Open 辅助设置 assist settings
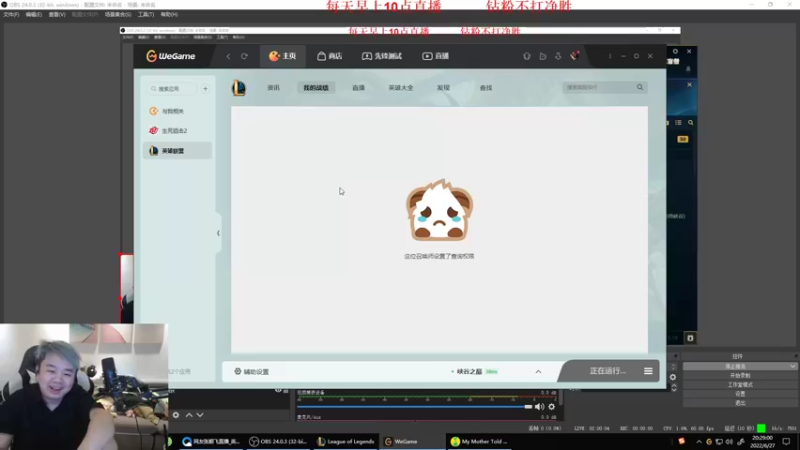 (252, 371)
